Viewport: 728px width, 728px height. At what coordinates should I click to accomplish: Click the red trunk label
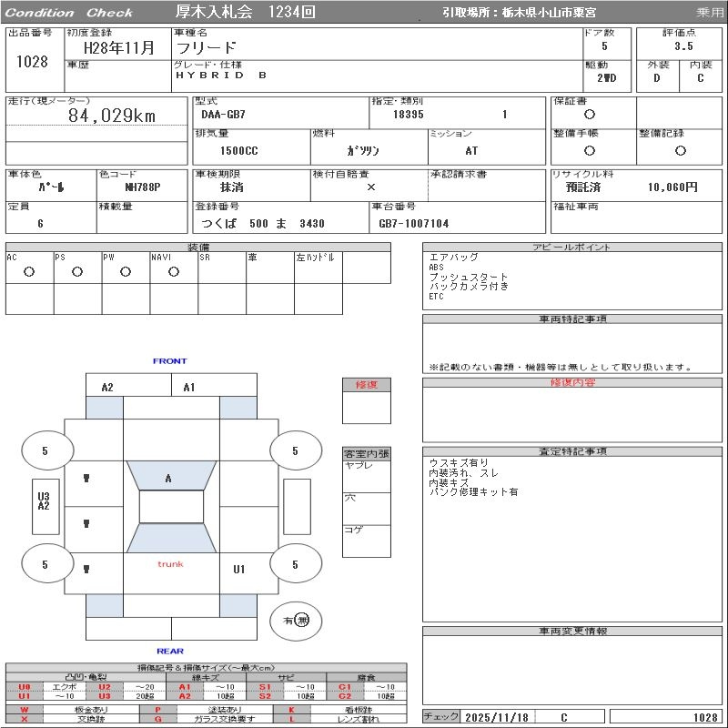[x=170, y=564]
